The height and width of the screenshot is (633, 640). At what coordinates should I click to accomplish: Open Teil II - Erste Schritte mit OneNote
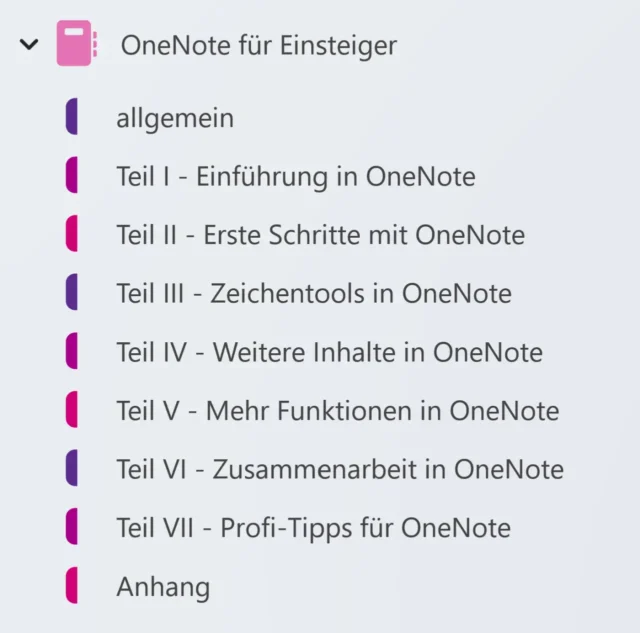[320, 235]
